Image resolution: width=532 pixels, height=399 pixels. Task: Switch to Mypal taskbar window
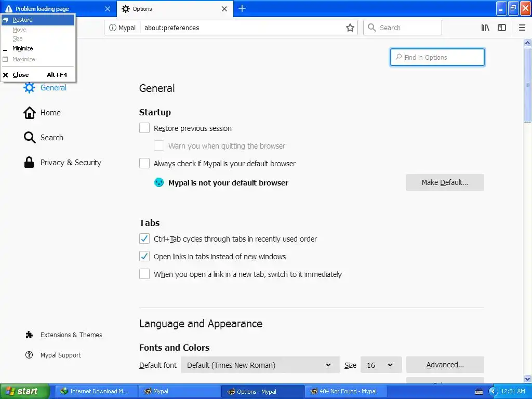point(179,392)
